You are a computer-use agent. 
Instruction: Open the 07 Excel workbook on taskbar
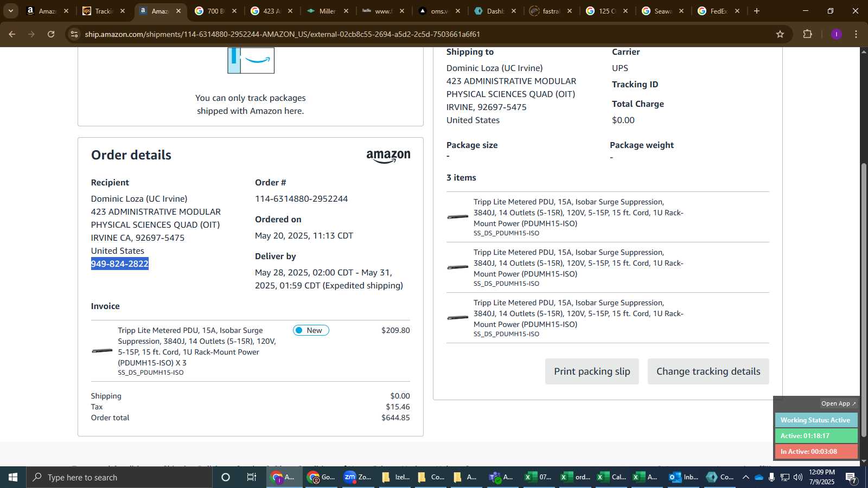tap(538, 477)
